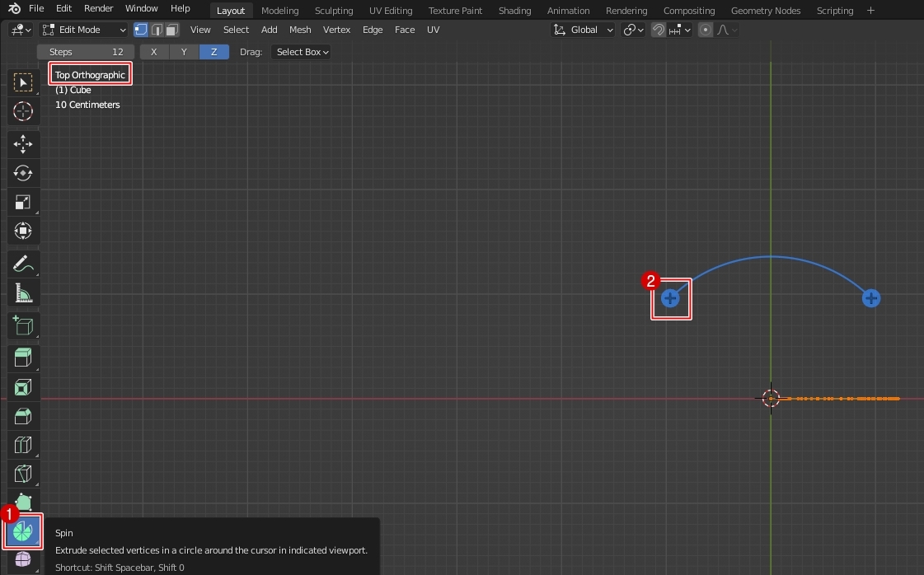
Task: Switch to the Shading workspace
Action: click(x=514, y=11)
